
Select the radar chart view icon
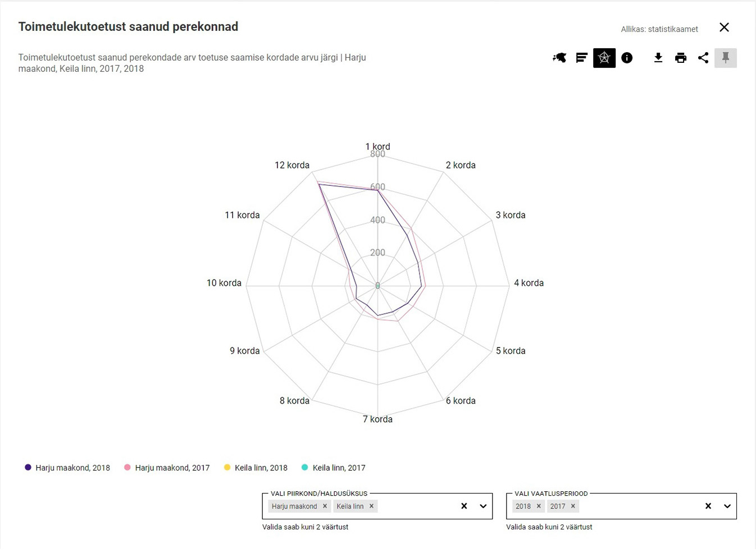[604, 58]
